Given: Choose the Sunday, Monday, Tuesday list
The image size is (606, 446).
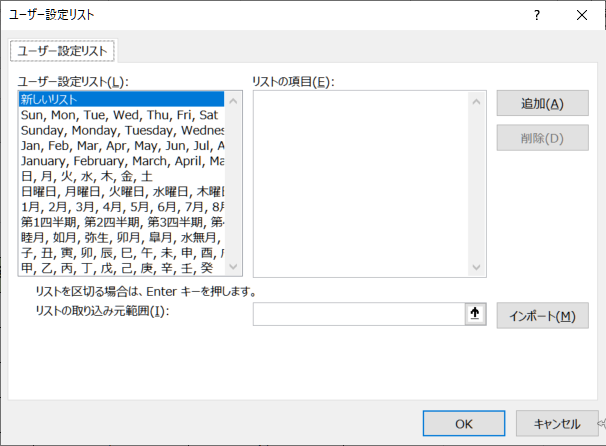Looking at the screenshot, I should [122, 130].
